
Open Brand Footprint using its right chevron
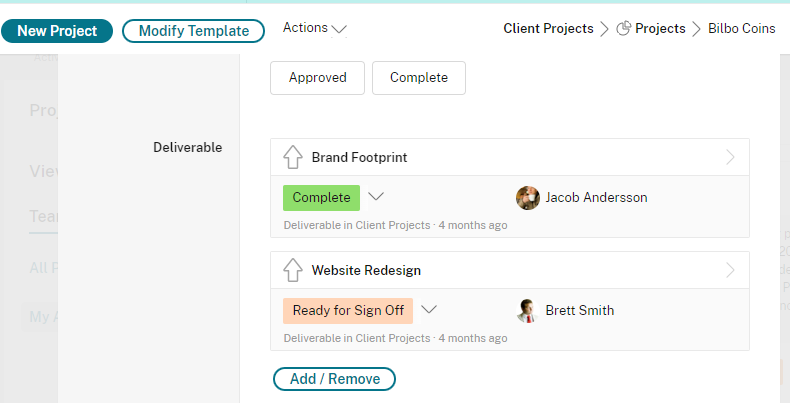click(730, 157)
